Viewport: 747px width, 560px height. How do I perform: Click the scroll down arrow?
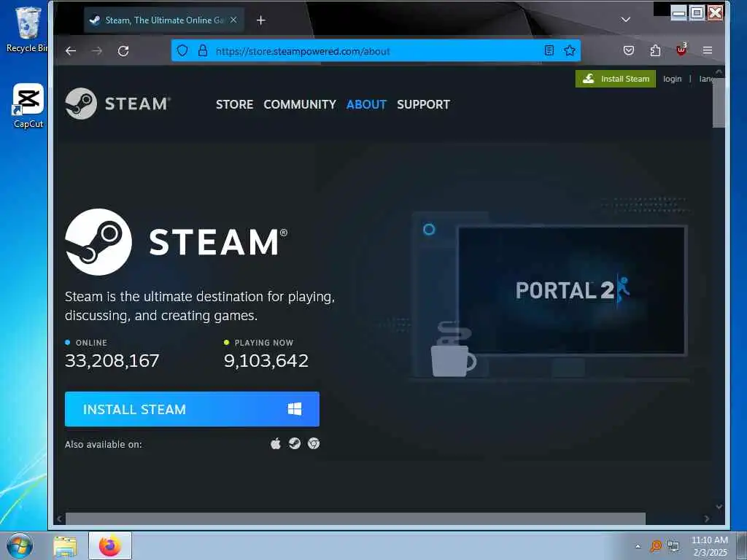(719, 507)
